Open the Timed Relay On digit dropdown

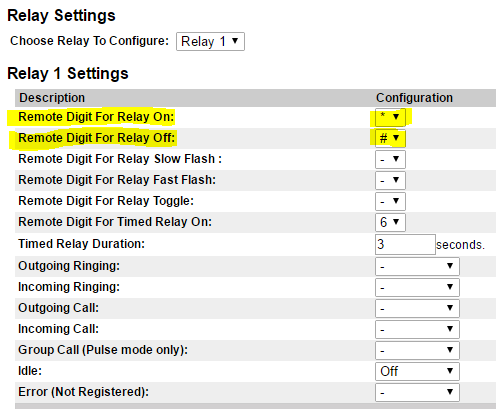pos(390,222)
